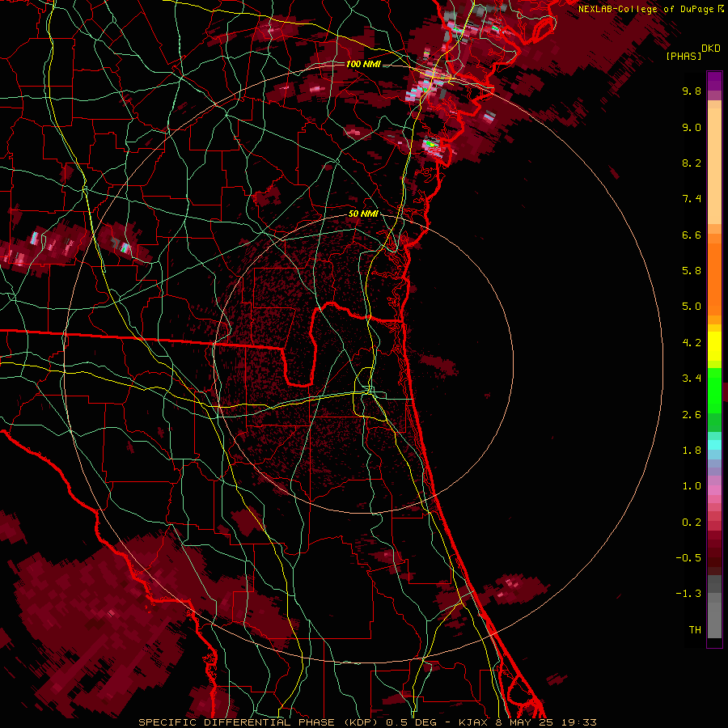Click the 1.0 scale value

[x=692, y=486]
